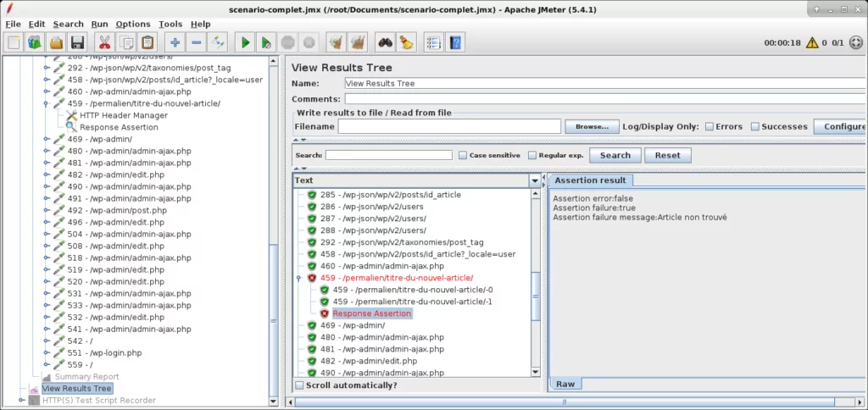Open the Text renderer dropdown

pyautogui.click(x=535, y=180)
